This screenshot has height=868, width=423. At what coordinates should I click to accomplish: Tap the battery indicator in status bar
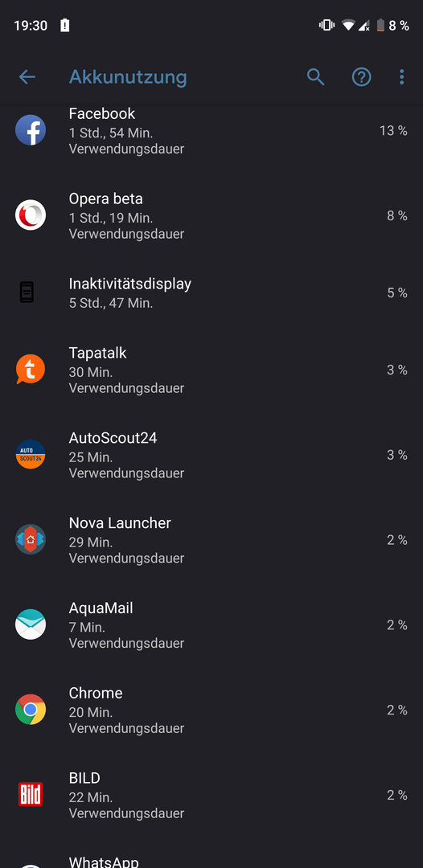pyautogui.click(x=380, y=25)
